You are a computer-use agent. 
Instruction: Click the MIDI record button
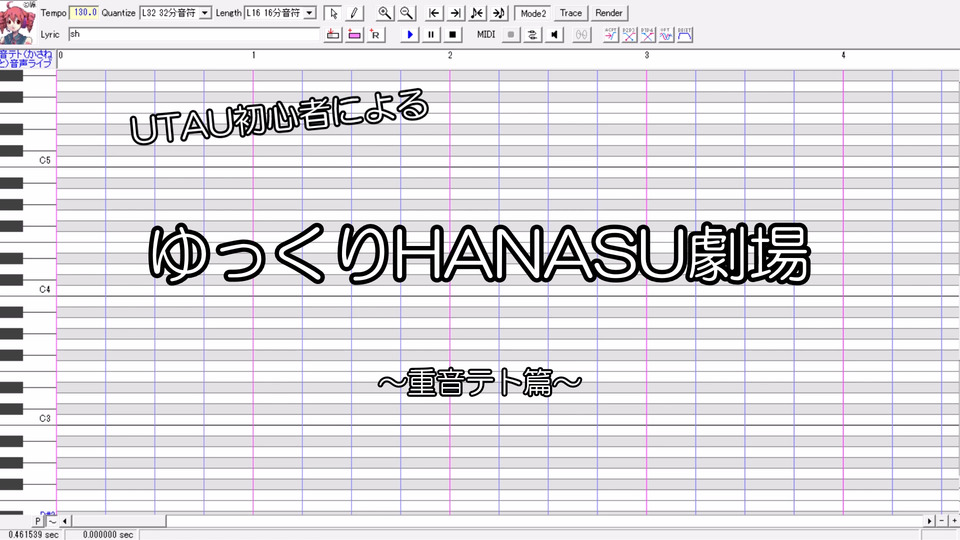(511, 35)
